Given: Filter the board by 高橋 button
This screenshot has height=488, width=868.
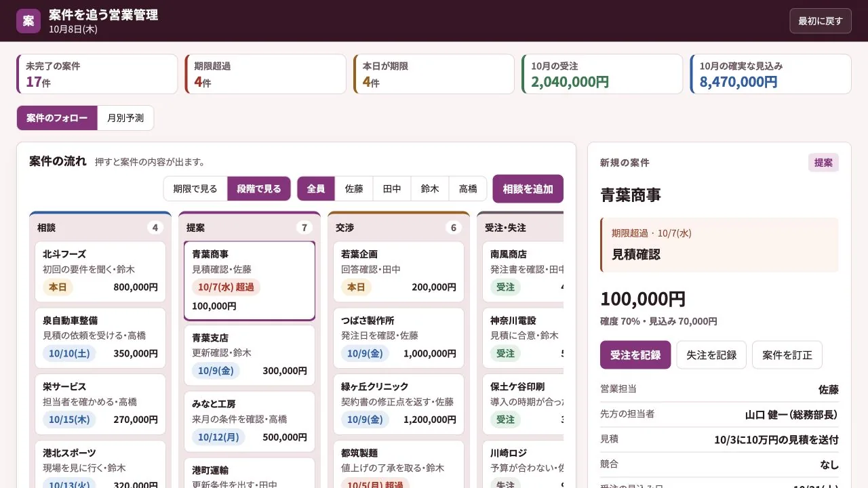Looking at the screenshot, I should pos(468,189).
